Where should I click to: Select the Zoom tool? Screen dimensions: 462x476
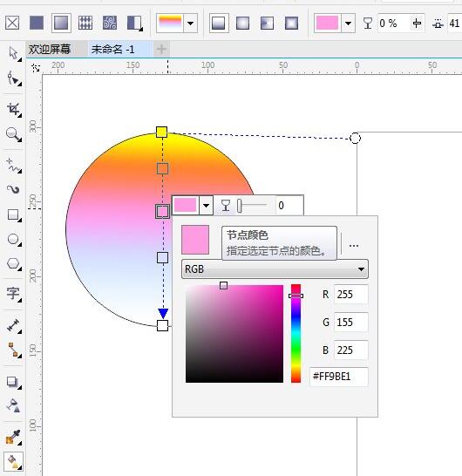[x=13, y=134]
